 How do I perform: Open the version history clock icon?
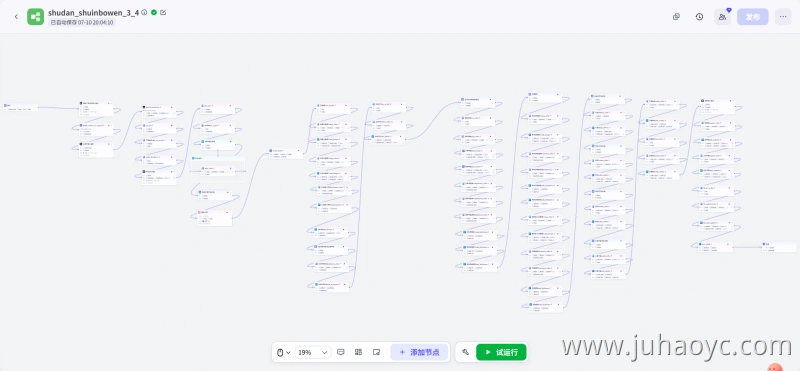(x=699, y=17)
